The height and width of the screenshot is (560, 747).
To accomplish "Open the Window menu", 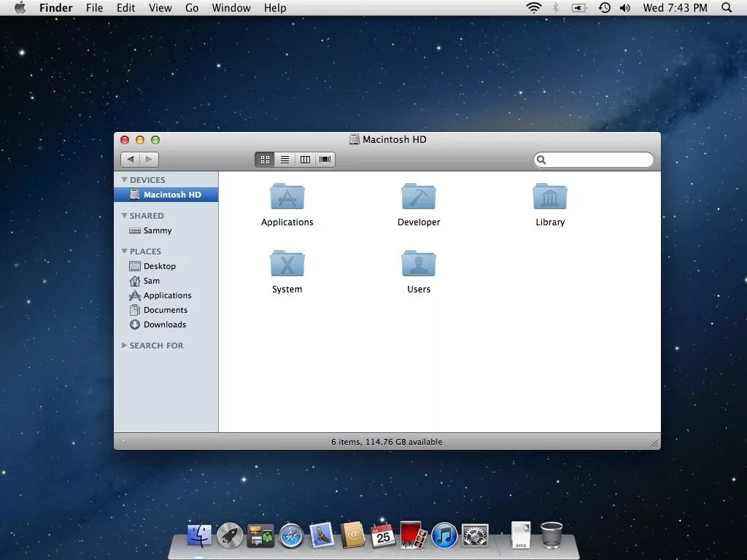I will (x=231, y=7).
